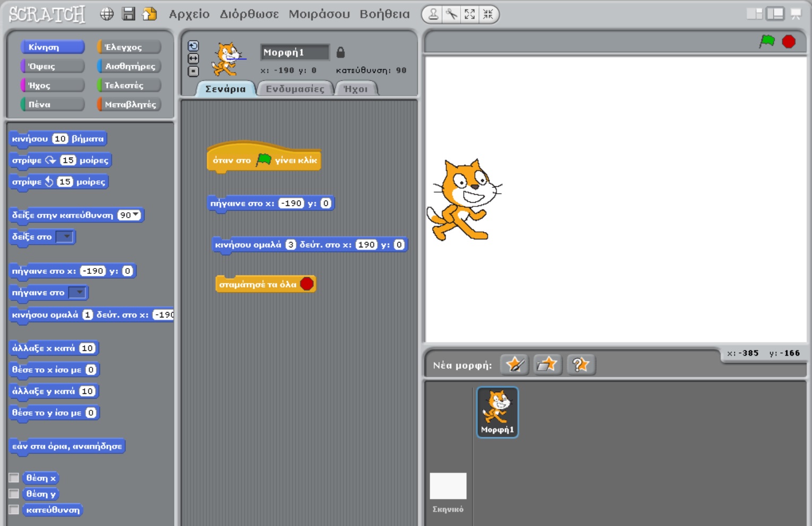Select the Μεταβλητές block category
This screenshot has width=812, height=526.
tap(129, 105)
